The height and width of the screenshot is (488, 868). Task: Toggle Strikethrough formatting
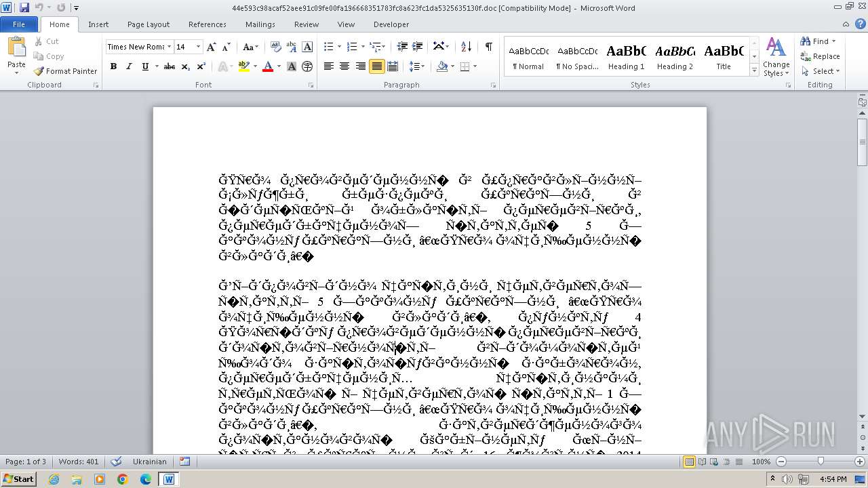[170, 66]
